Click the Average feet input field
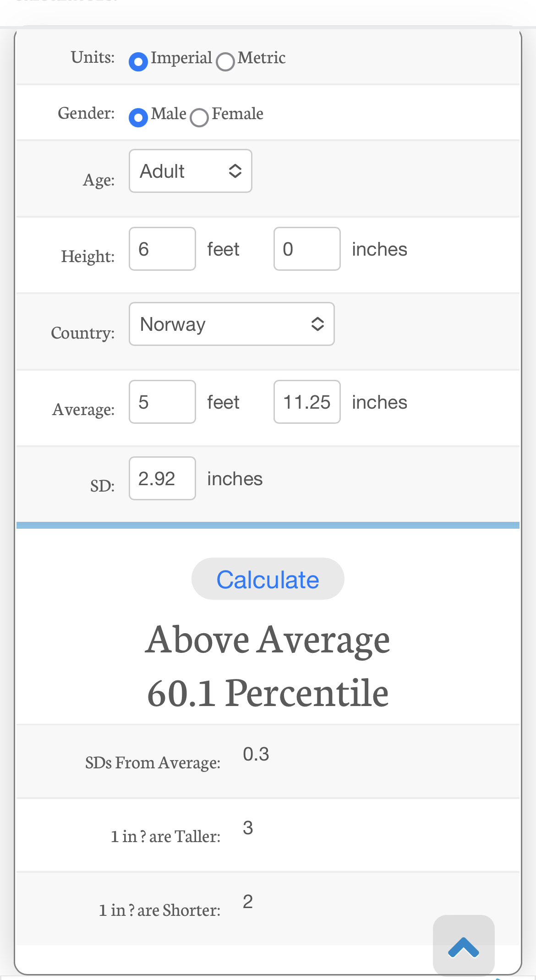Viewport: 536px width, 980px height. (x=163, y=402)
